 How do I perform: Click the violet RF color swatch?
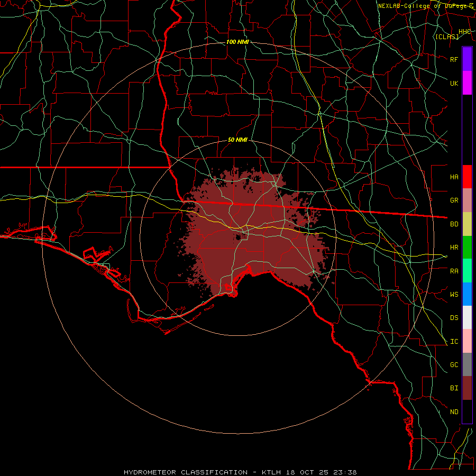(x=467, y=59)
